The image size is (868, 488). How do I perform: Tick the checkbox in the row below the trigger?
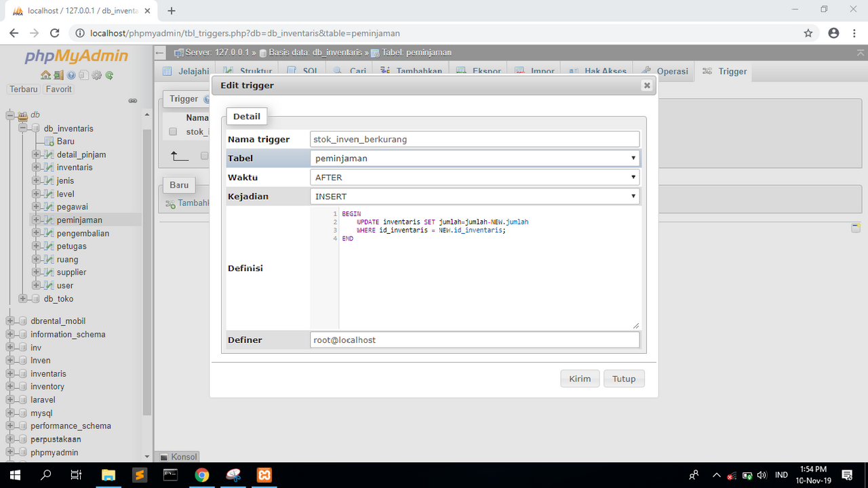(x=204, y=155)
